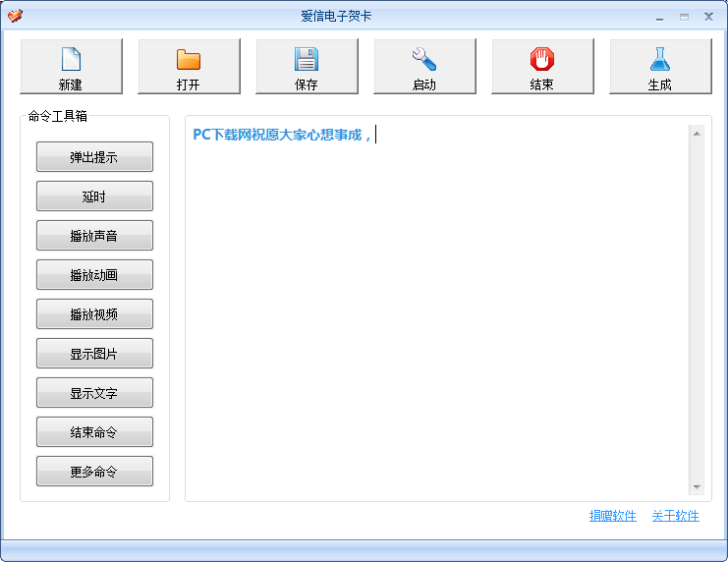The image size is (728, 562).
Task: Open the 关于软件 about link
Action: (x=676, y=516)
